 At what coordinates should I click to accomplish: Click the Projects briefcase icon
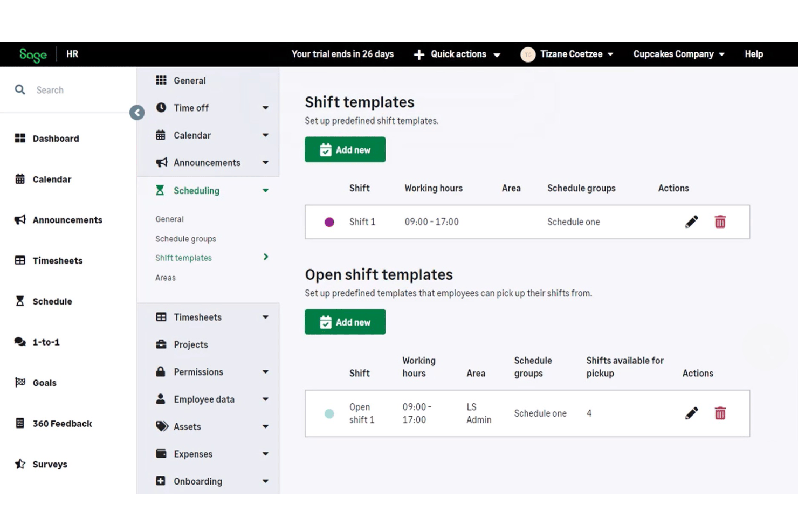[x=161, y=344]
